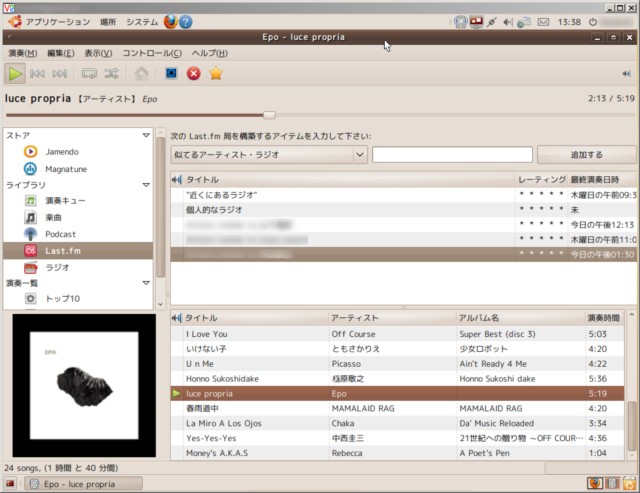640x493 pixels.
Task: Select song Money's A.K.A.S
Action: (x=397, y=453)
